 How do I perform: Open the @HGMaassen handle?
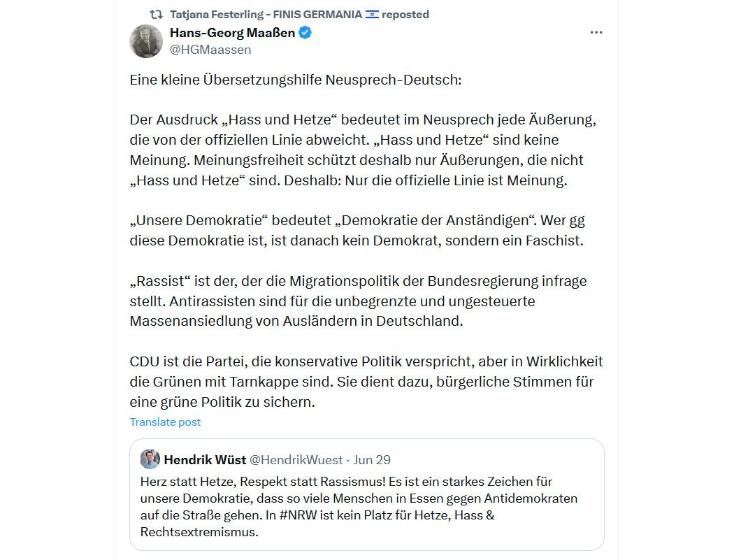(x=210, y=50)
